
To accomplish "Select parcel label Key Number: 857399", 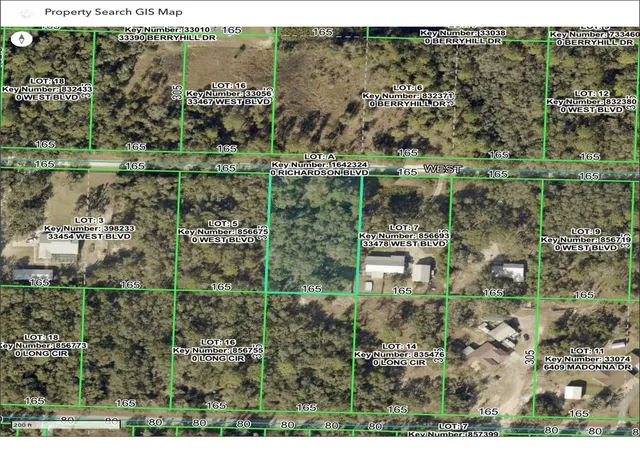I will (453, 434).
